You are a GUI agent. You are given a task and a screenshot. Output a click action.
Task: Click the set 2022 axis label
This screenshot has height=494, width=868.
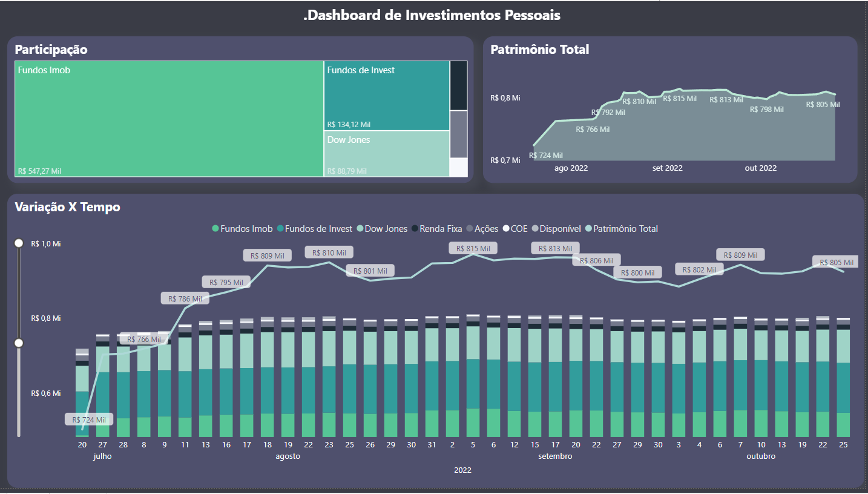[668, 168]
